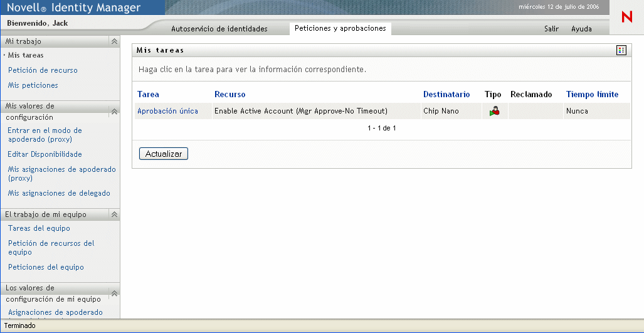Click the Mis tareas panel title
This screenshot has height=333, width=644.
pyautogui.click(x=160, y=51)
